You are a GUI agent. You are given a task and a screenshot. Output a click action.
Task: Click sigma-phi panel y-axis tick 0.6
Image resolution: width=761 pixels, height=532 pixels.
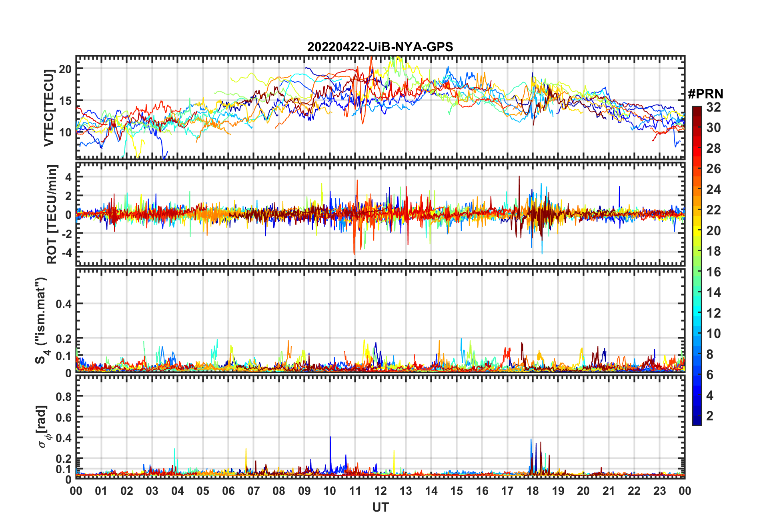pyautogui.click(x=64, y=417)
